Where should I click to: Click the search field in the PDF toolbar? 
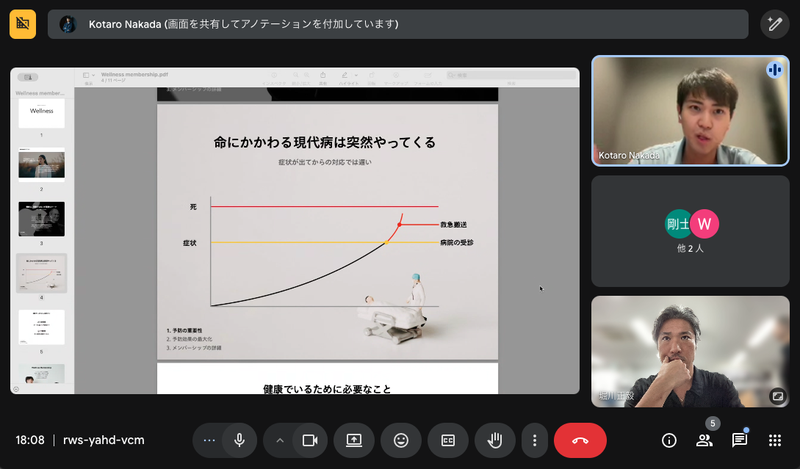[511, 75]
